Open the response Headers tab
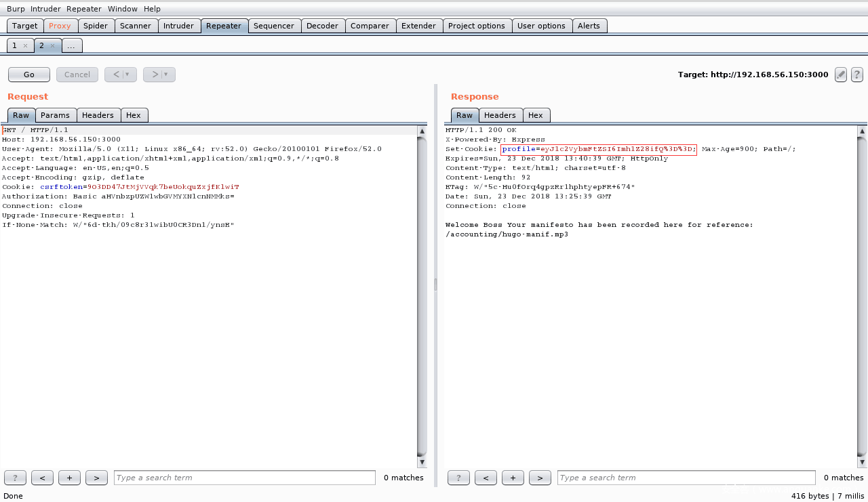 pos(500,115)
